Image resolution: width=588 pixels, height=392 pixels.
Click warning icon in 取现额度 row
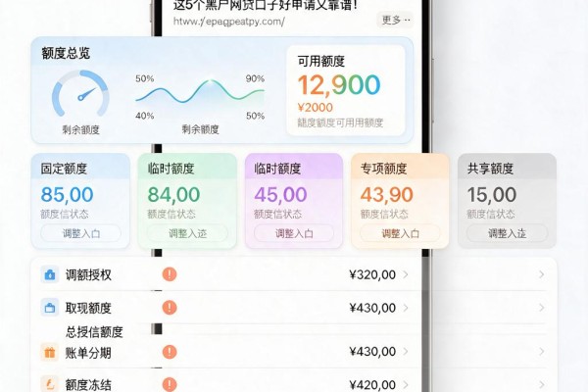pyautogui.click(x=170, y=308)
